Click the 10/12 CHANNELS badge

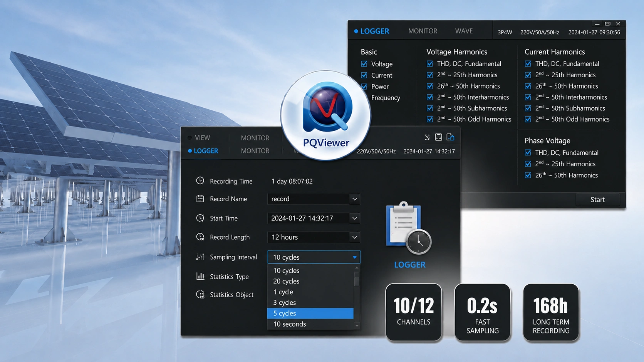(x=414, y=312)
